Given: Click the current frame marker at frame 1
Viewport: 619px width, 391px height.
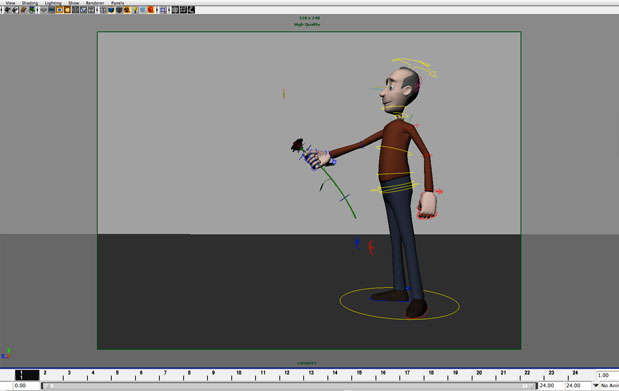Looking at the screenshot, I should click(x=27, y=375).
